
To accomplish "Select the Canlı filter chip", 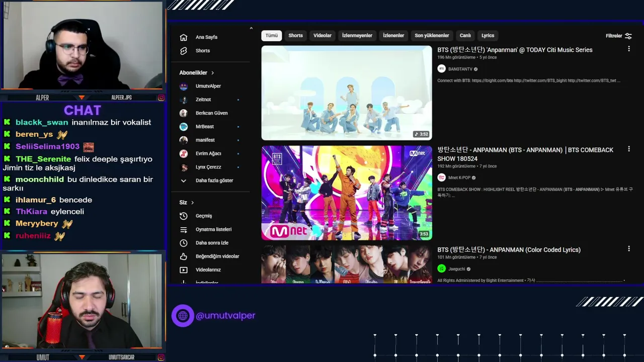I will pyautogui.click(x=465, y=36).
